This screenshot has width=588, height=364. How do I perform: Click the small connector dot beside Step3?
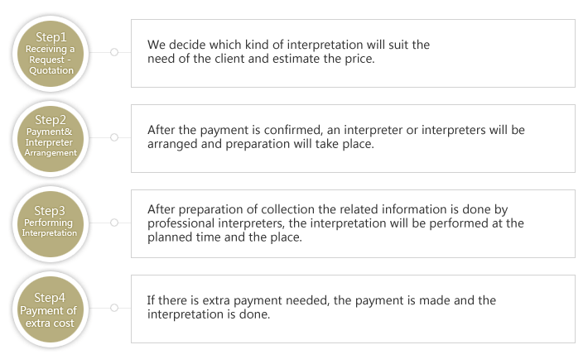tap(114, 223)
